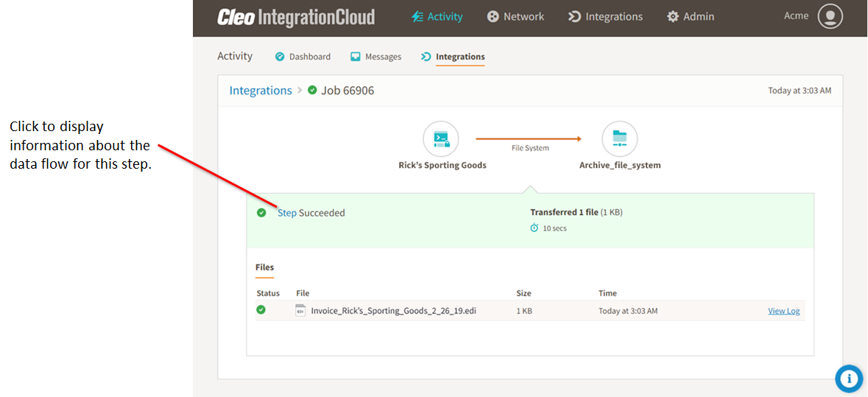Click the Step Succeeded green checkmark

[x=261, y=213]
